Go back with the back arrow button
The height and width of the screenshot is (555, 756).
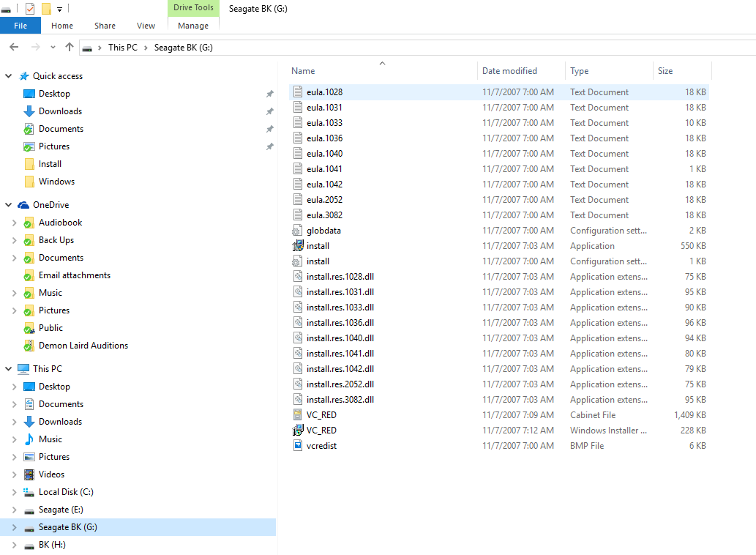(14, 48)
